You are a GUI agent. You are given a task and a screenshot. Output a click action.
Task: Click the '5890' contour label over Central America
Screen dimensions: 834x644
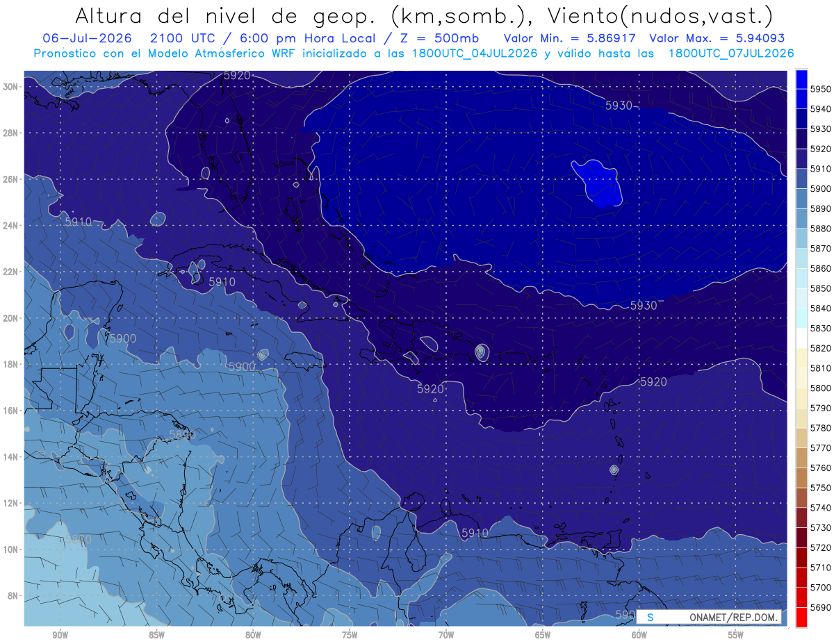(182, 435)
